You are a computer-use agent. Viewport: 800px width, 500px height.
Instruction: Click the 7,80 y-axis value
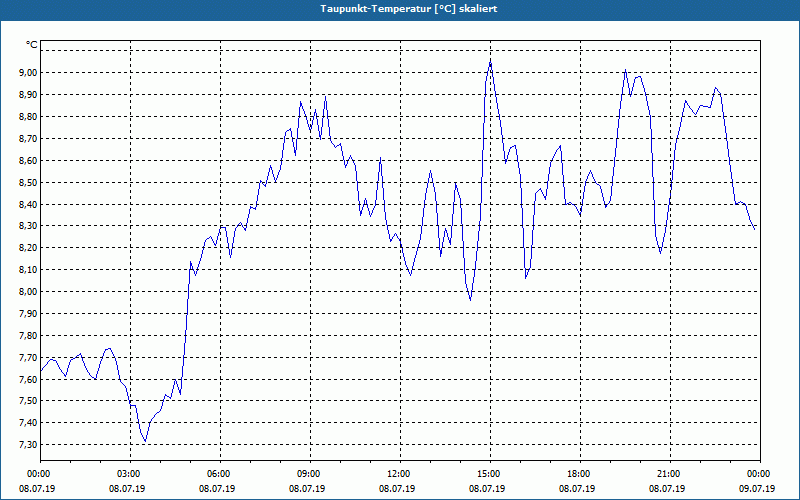(29, 335)
